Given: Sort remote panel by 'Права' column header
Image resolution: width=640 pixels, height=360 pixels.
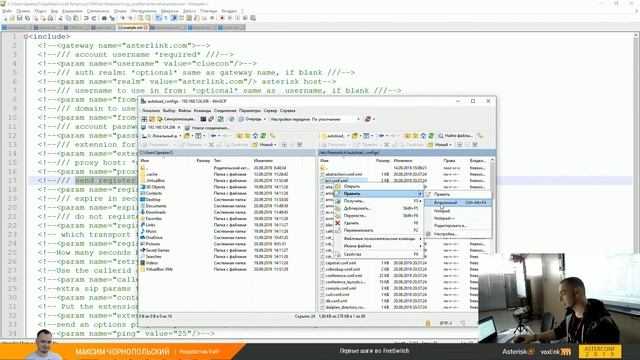Looking at the screenshot, I should (449, 161).
